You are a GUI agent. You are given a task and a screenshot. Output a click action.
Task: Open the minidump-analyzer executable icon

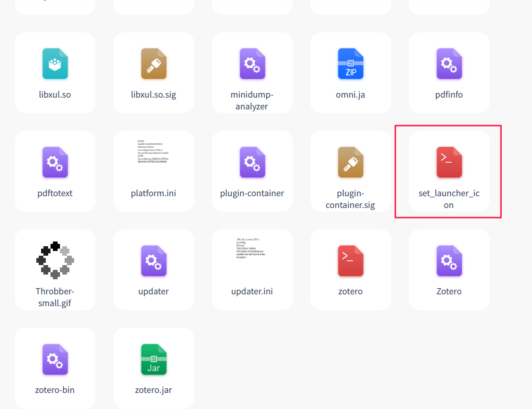click(x=252, y=64)
